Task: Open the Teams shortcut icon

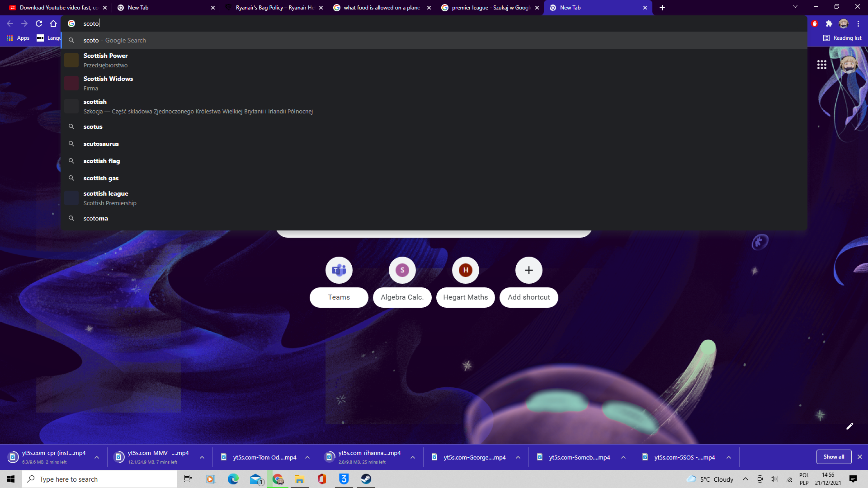Action: pyautogui.click(x=339, y=270)
